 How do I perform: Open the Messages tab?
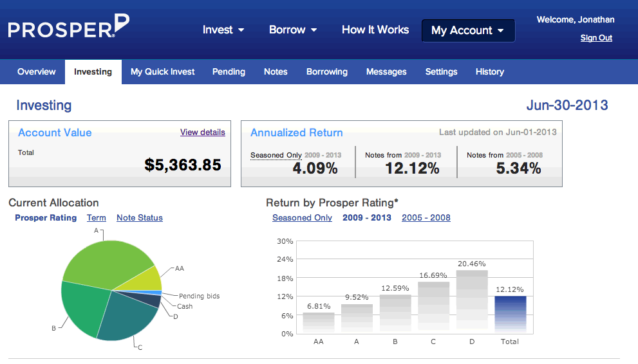click(x=386, y=72)
